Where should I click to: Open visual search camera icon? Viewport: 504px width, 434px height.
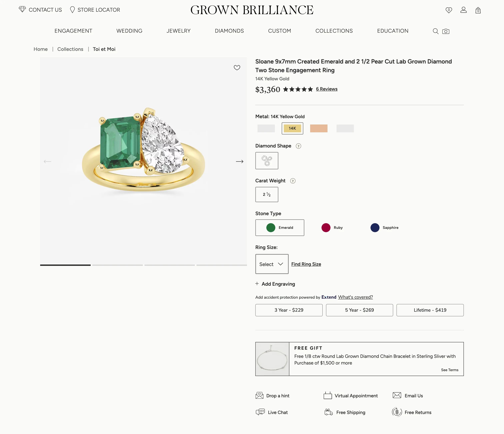coord(446,31)
